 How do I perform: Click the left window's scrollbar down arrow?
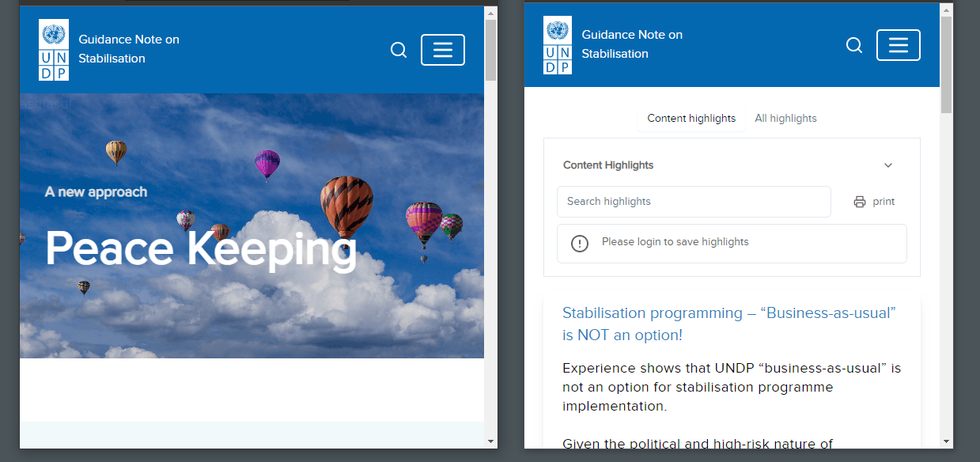(490, 441)
